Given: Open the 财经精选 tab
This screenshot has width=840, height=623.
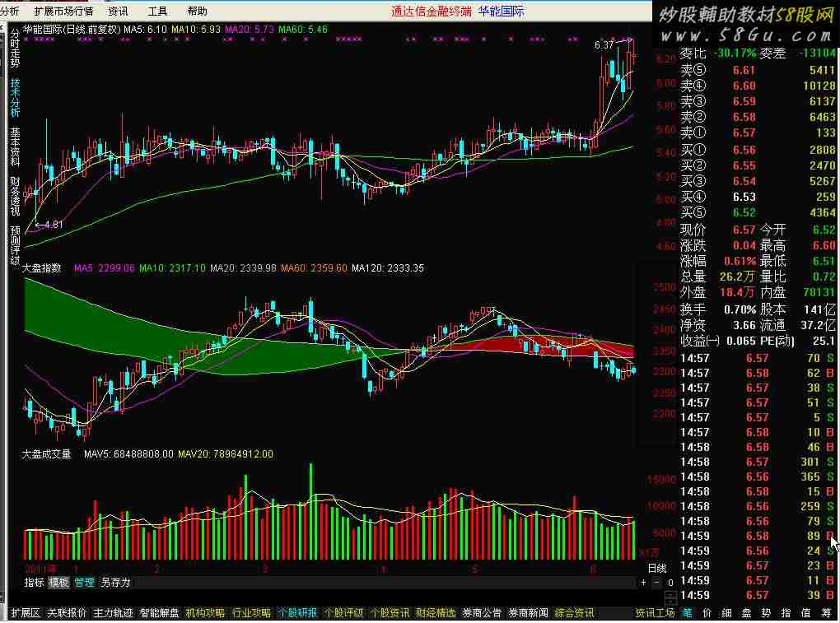Looking at the screenshot, I should coord(436,613).
